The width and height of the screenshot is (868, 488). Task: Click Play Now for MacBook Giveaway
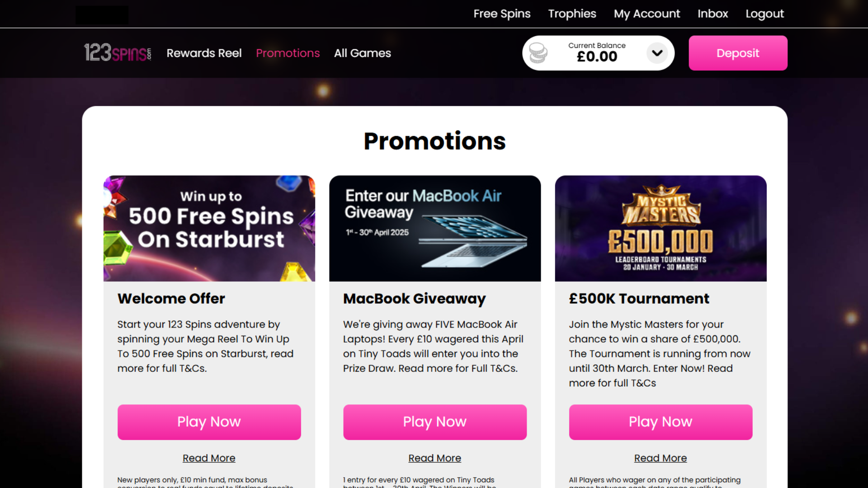[x=434, y=422]
